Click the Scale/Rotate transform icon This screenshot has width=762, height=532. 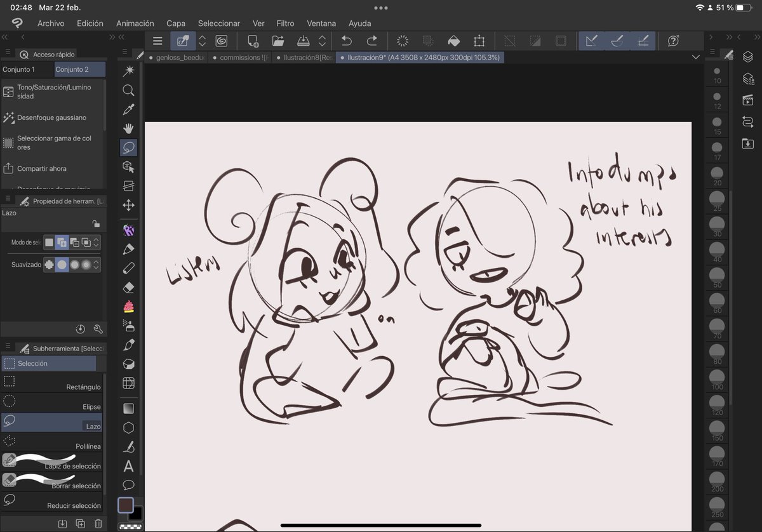click(479, 41)
